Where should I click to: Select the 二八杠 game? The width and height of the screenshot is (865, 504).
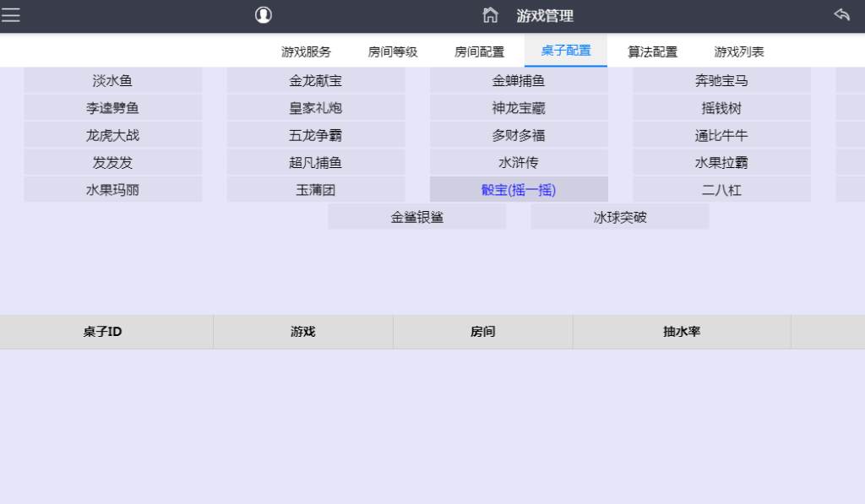pyautogui.click(x=721, y=189)
